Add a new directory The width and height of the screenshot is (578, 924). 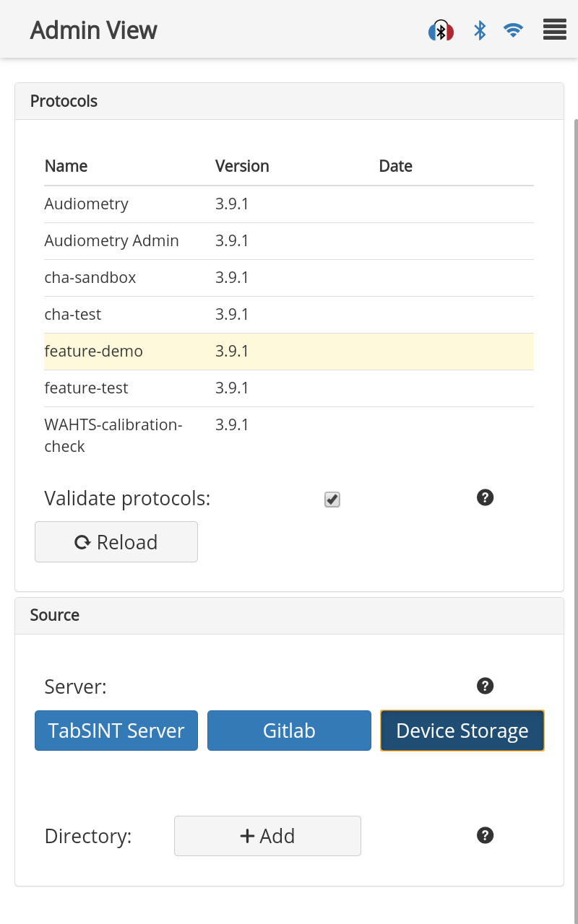tap(267, 836)
